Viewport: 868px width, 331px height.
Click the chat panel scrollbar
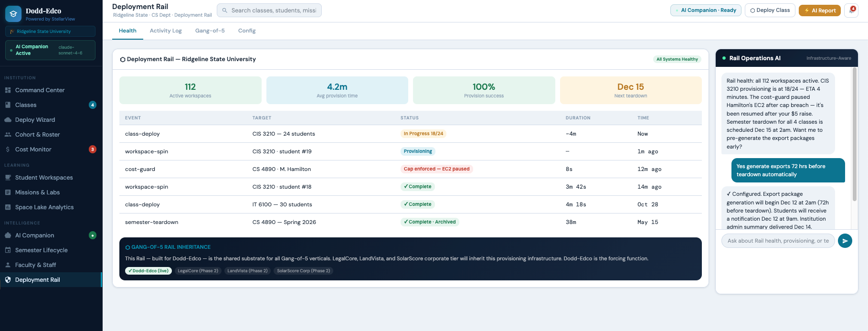pos(854,134)
